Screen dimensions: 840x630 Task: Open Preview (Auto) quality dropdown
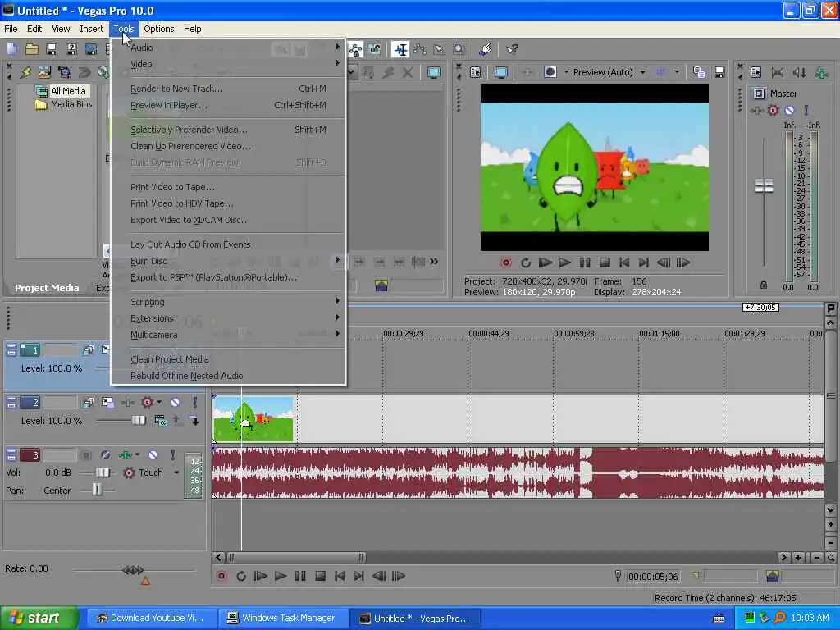pos(642,72)
